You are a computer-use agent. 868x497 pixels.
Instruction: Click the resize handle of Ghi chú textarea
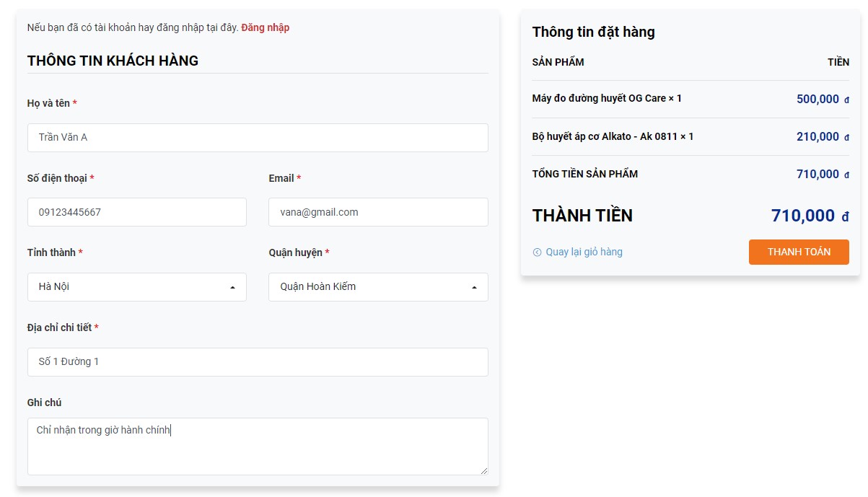483,470
